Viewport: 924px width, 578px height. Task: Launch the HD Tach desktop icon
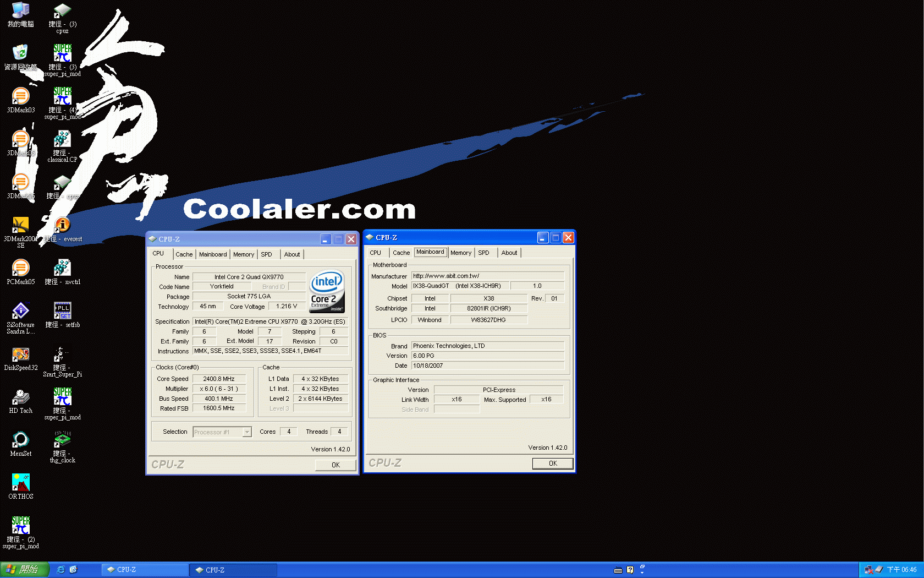coord(20,401)
